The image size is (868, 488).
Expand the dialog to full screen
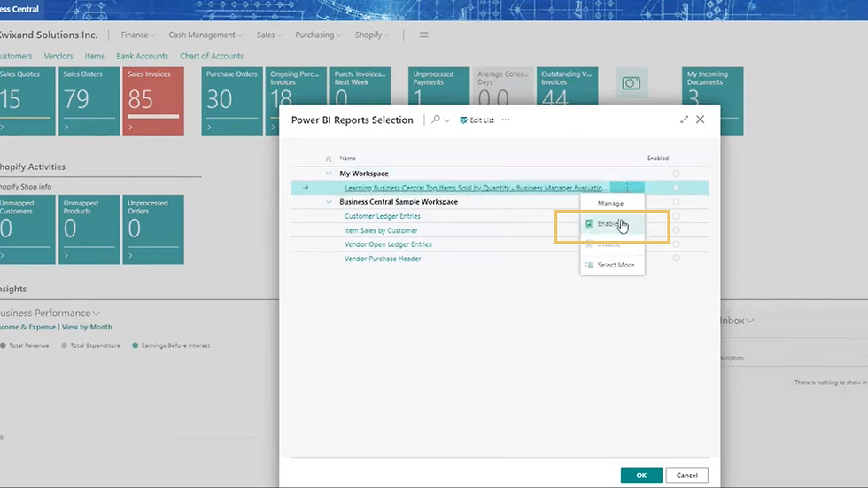(x=684, y=120)
